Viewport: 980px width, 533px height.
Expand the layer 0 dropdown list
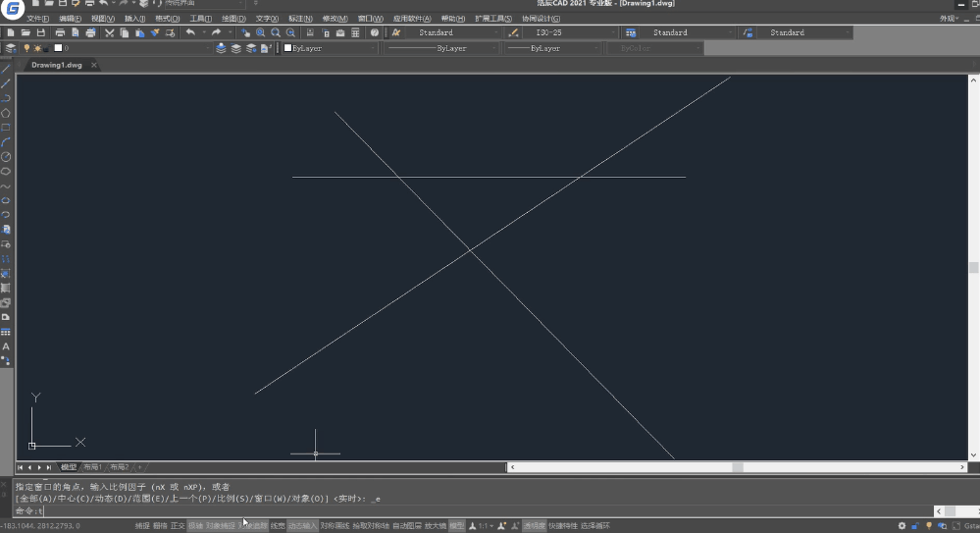[133, 48]
